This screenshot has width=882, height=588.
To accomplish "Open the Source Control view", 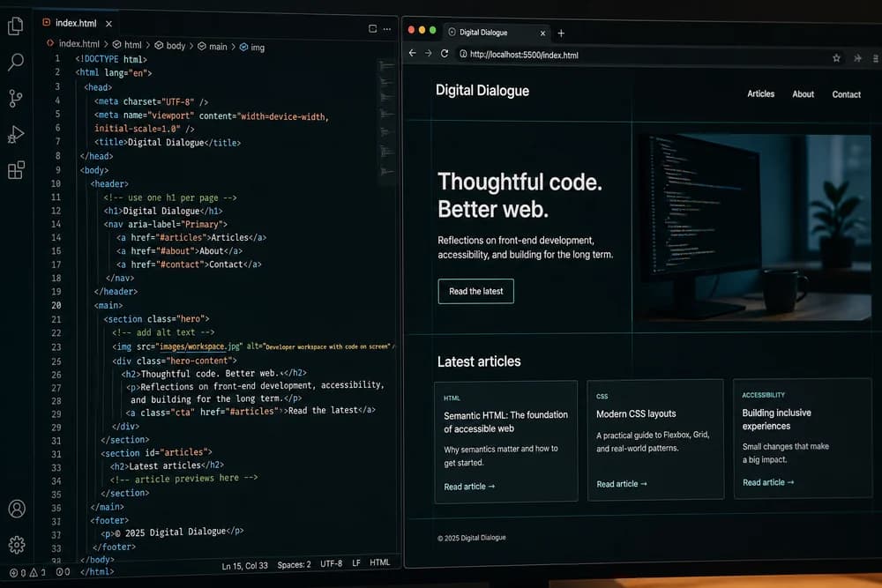I will [x=16, y=99].
